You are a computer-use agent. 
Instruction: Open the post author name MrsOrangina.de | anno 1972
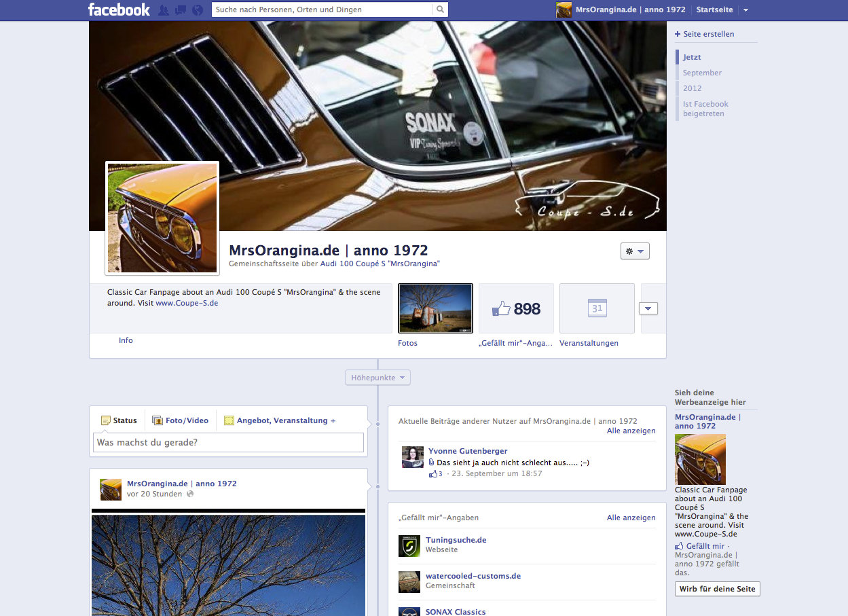point(182,484)
